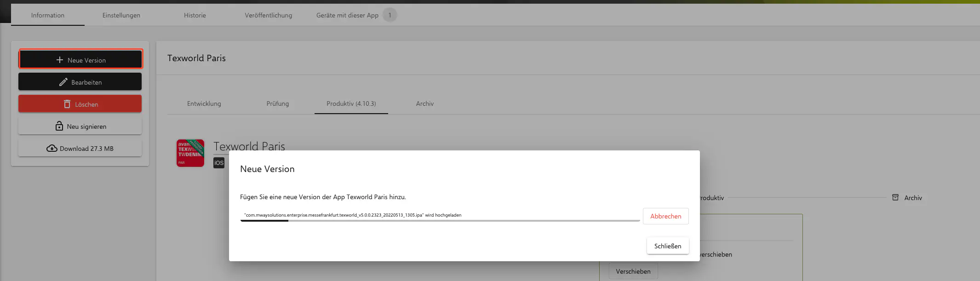The width and height of the screenshot is (980, 281).
Task: Click the 'Fügen Sie eine neue Version' description text
Action: [x=323, y=197]
